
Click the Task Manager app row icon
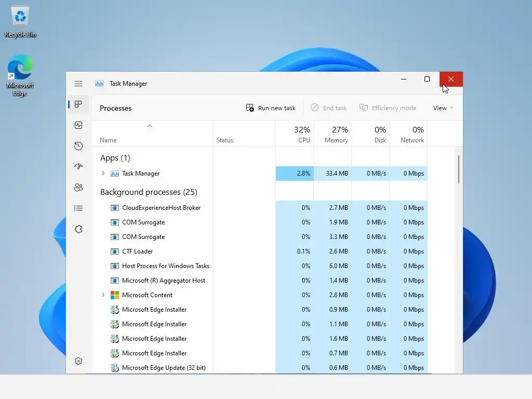(115, 174)
